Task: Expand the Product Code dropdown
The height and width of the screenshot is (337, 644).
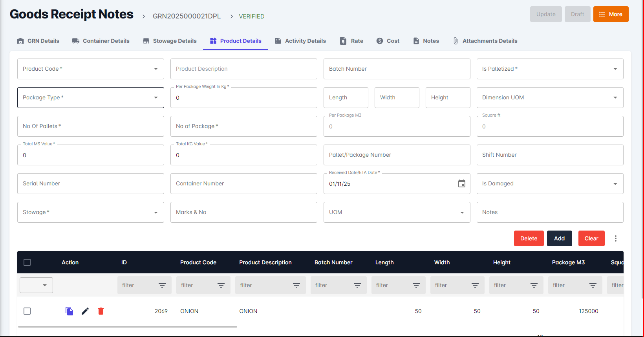Action: point(156,69)
